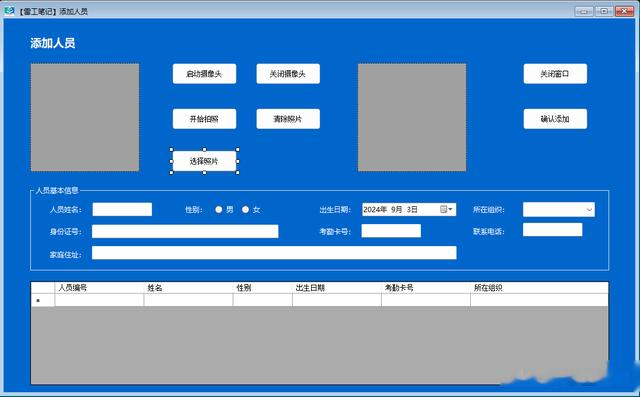Click the 关闭摄像头 button
Viewport: 640px width, 397px height.
pos(288,74)
